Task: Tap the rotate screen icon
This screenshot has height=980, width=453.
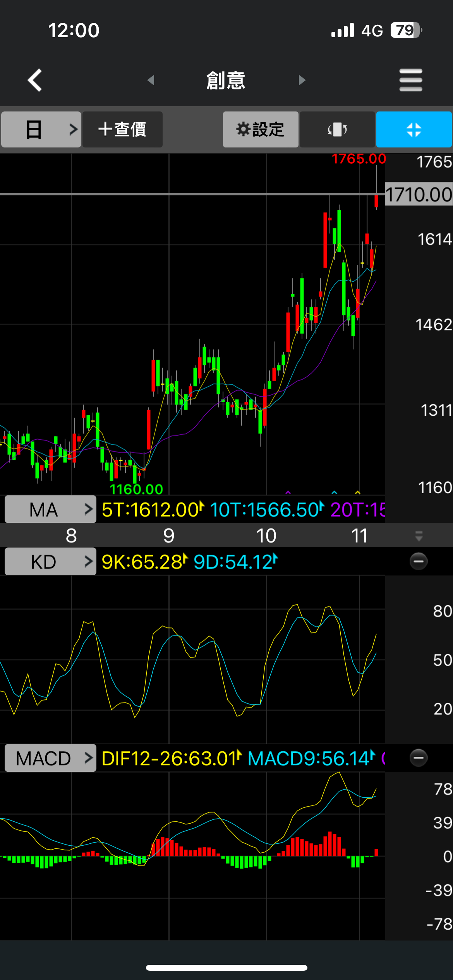Action: point(337,129)
